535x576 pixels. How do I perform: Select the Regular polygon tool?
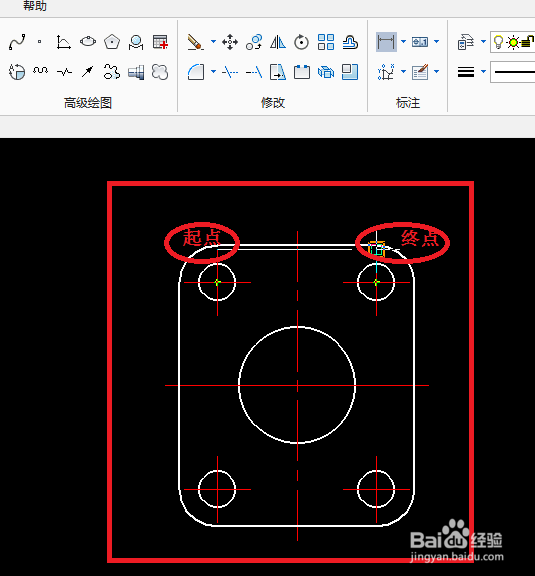pyautogui.click(x=112, y=42)
